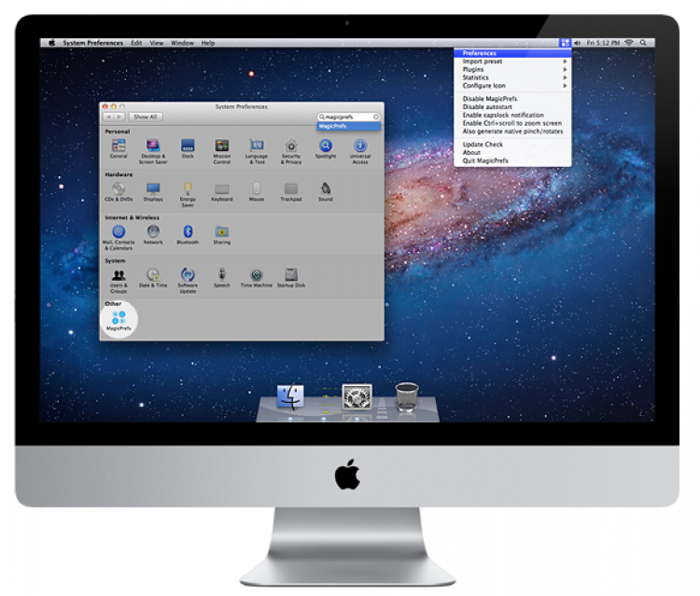700x596 pixels.
Task: Enable Ctrl+scroll to zoom screen
Action: click(512, 123)
